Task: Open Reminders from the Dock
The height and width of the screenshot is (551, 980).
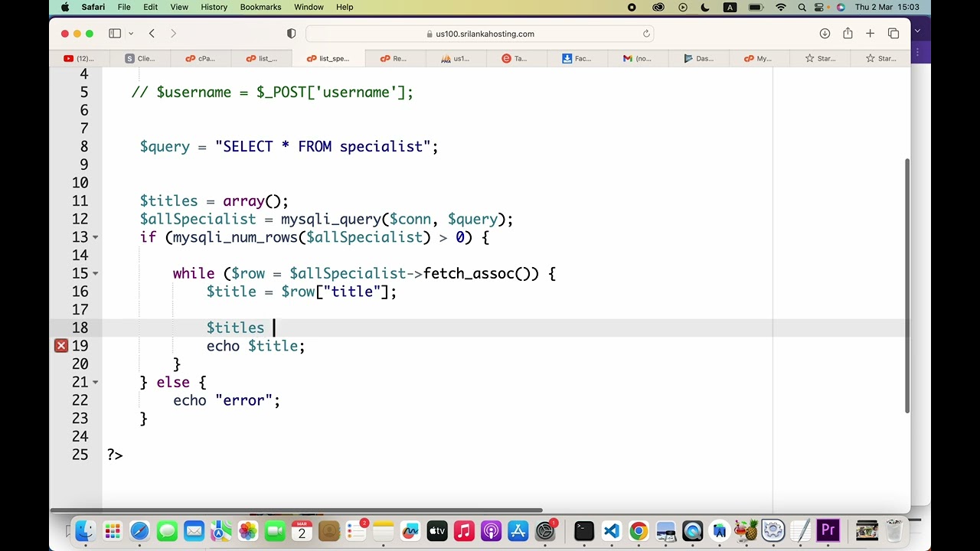Action: click(356, 530)
